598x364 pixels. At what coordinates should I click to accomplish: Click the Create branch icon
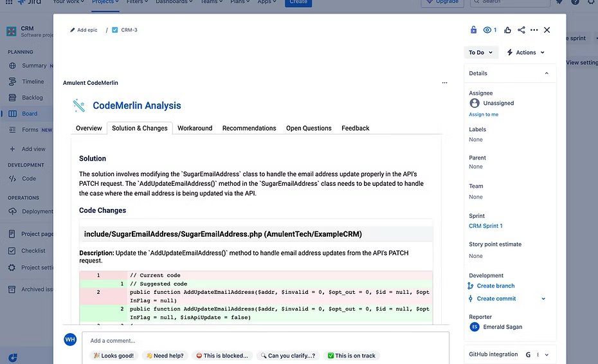(x=471, y=286)
